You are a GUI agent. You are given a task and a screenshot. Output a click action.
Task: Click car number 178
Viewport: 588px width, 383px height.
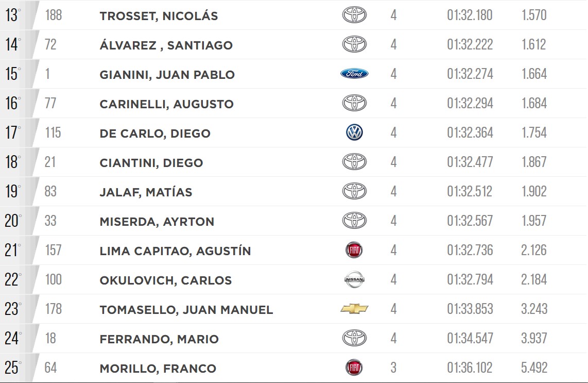pyautogui.click(x=53, y=309)
